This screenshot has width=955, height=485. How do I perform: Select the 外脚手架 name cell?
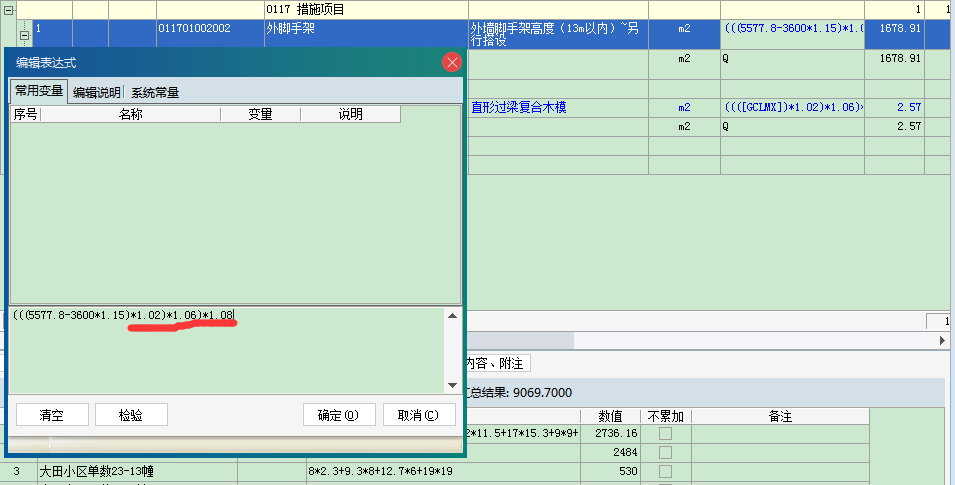(x=366, y=34)
